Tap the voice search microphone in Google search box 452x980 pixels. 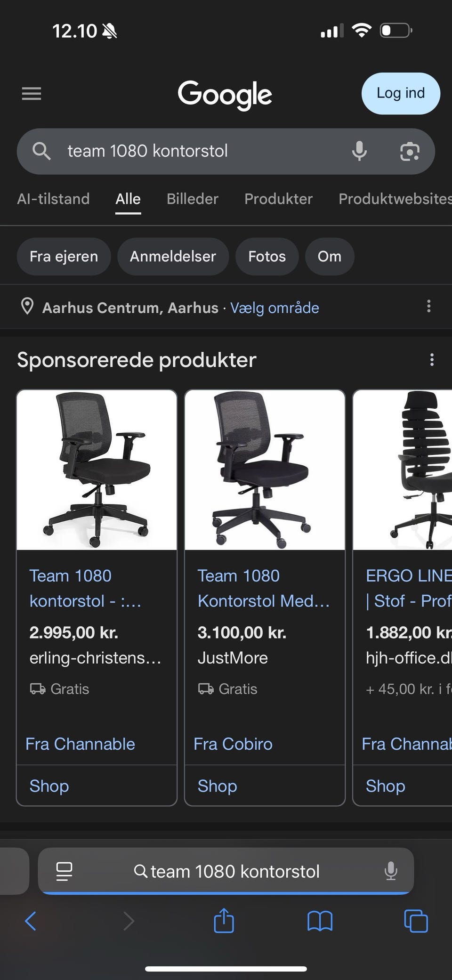click(x=359, y=151)
